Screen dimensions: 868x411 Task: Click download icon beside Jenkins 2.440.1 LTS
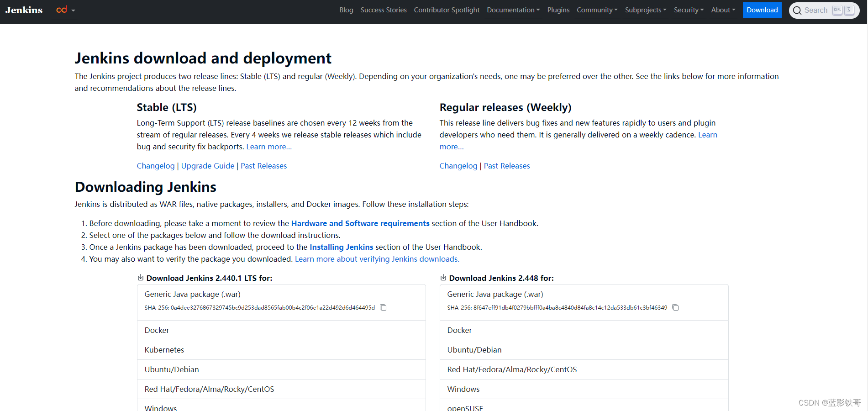click(x=141, y=278)
